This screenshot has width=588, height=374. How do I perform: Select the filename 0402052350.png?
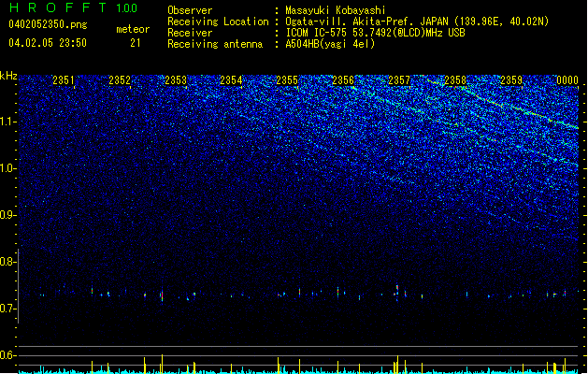point(48,24)
